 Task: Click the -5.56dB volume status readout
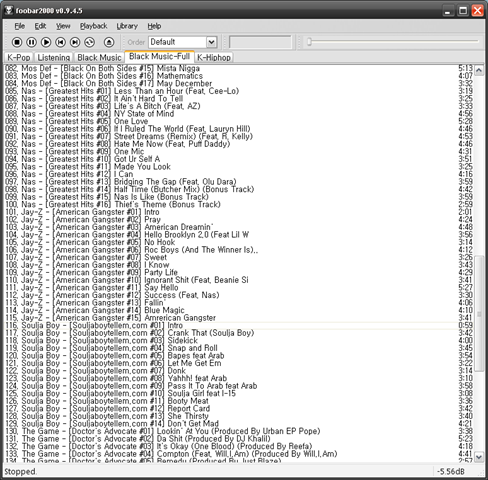(451, 472)
